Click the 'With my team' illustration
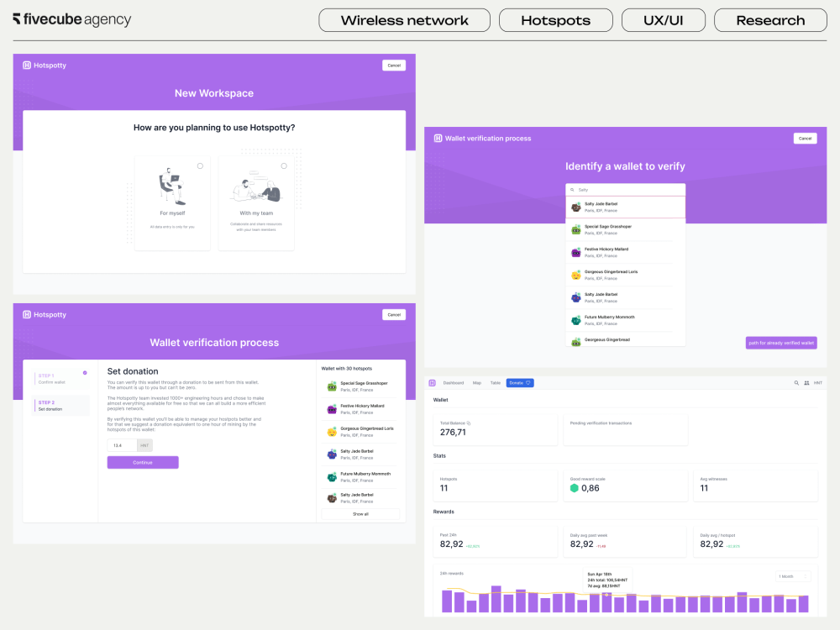The height and width of the screenshot is (630, 840). 256,187
